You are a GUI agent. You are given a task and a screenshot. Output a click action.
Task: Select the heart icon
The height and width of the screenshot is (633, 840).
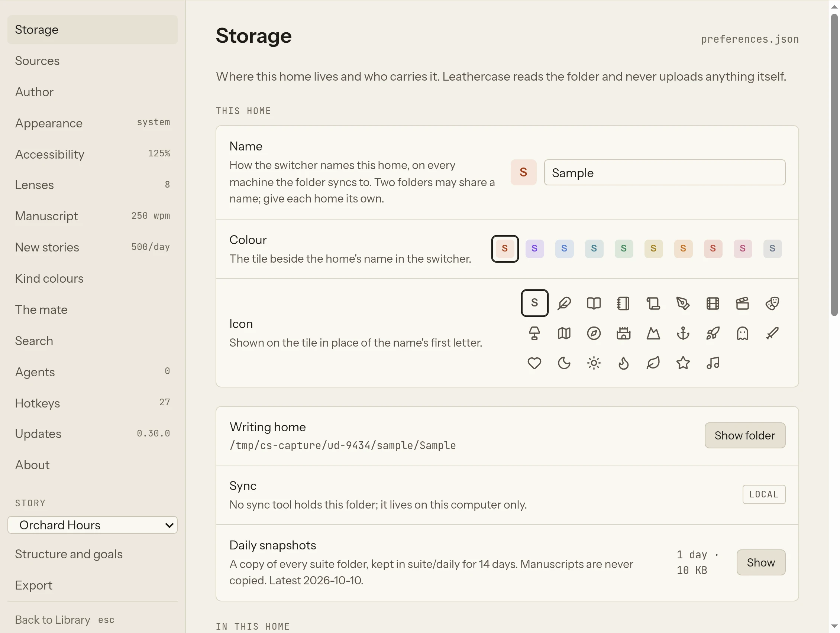(x=534, y=363)
